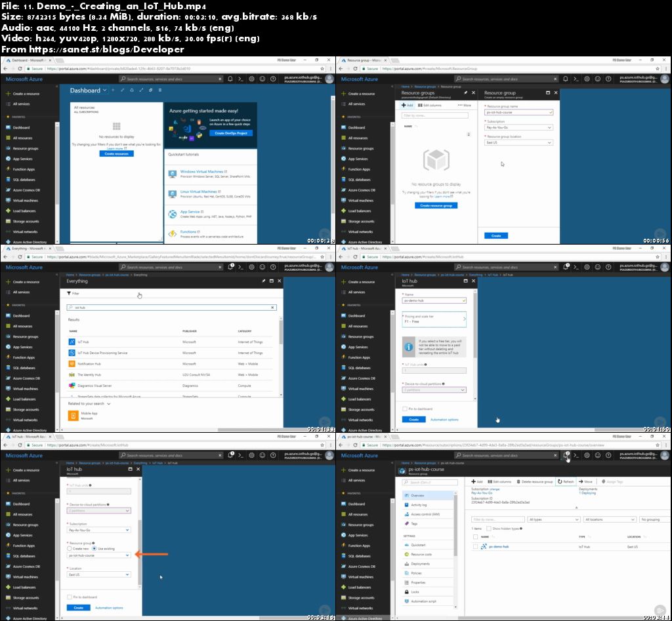
Task: Click Create at bottom of Resource group blade
Action: [496, 235]
